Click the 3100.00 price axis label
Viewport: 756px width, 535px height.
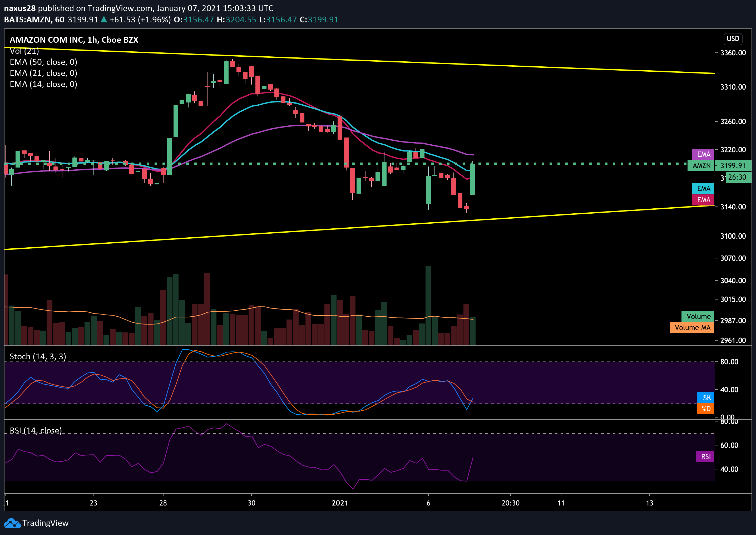[x=733, y=236]
